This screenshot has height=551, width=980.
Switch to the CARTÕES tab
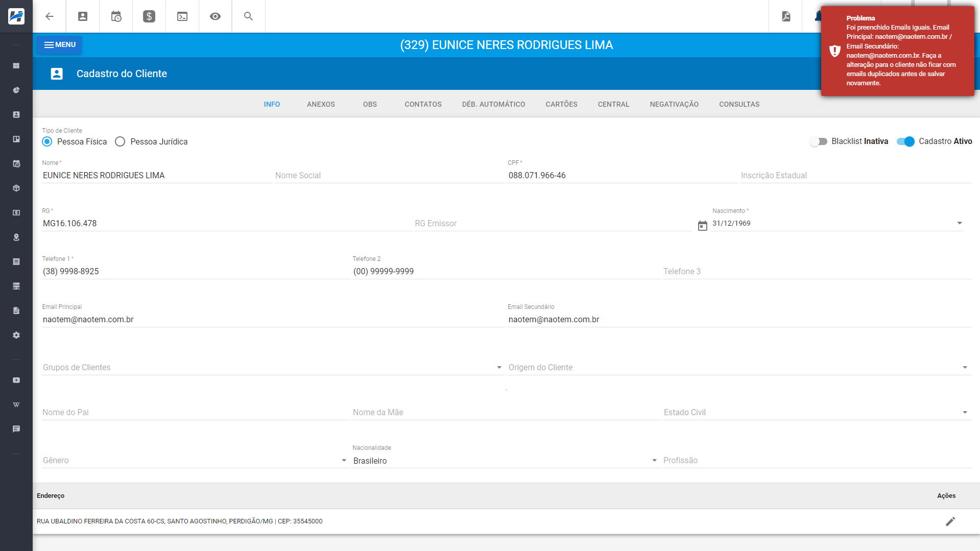pyautogui.click(x=561, y=104)
